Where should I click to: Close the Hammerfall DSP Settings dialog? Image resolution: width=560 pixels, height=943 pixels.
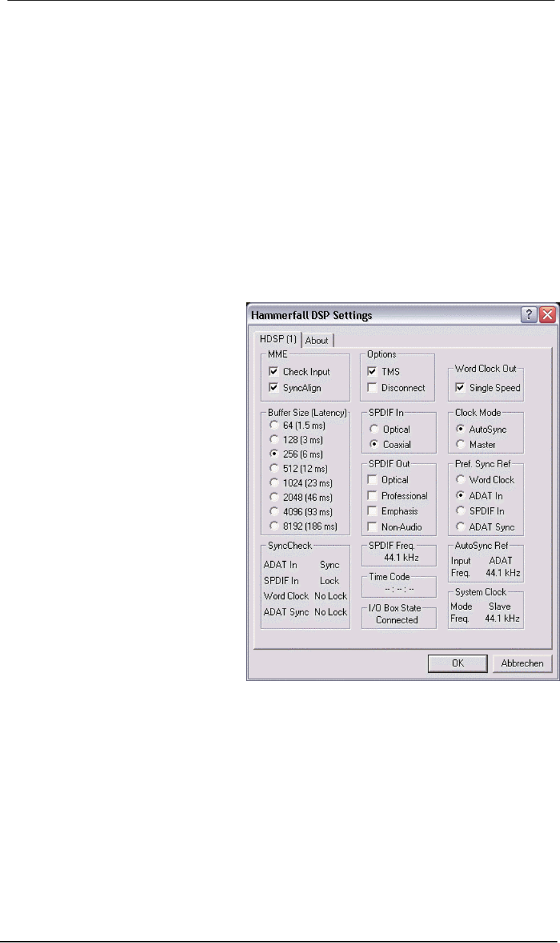pyautogui.click(x=547, y=315)
